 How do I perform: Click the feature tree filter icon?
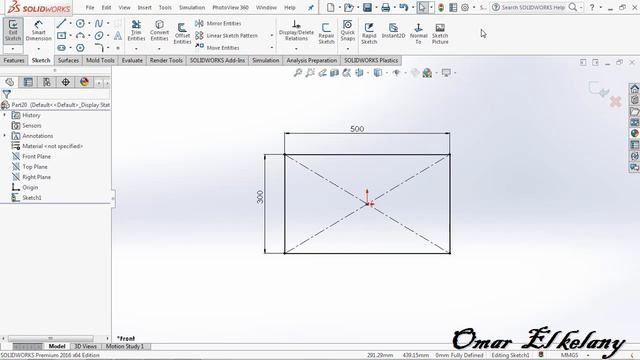click(x=7, y=94)
